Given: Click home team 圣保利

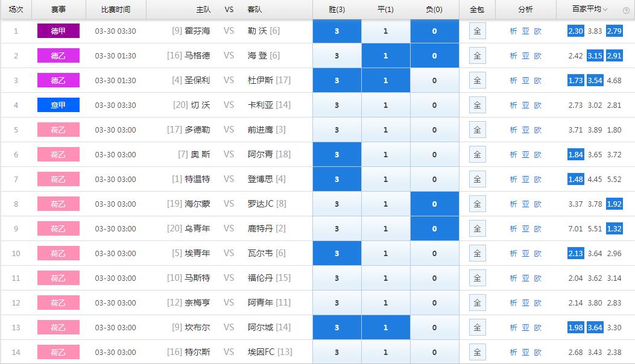Looking at the screenshot, I should click(x=198, y=80).
